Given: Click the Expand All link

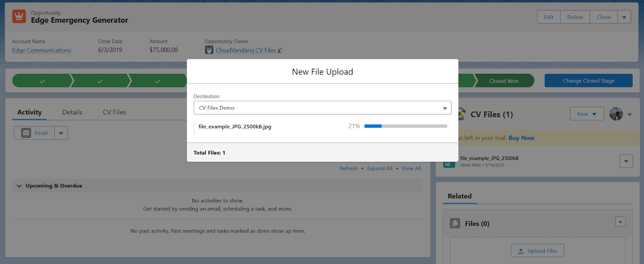Looking at the screenshot, I should pyautogui.click(x=380, y=168).
